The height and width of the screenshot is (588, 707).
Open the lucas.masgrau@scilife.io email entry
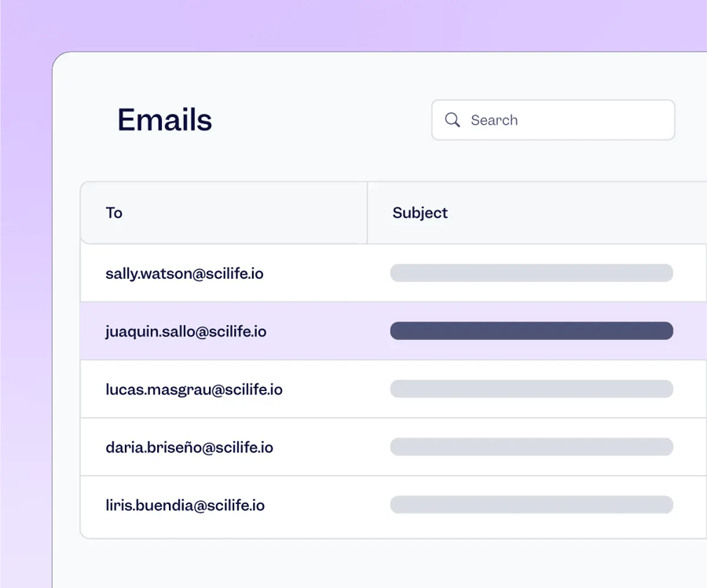194,389
